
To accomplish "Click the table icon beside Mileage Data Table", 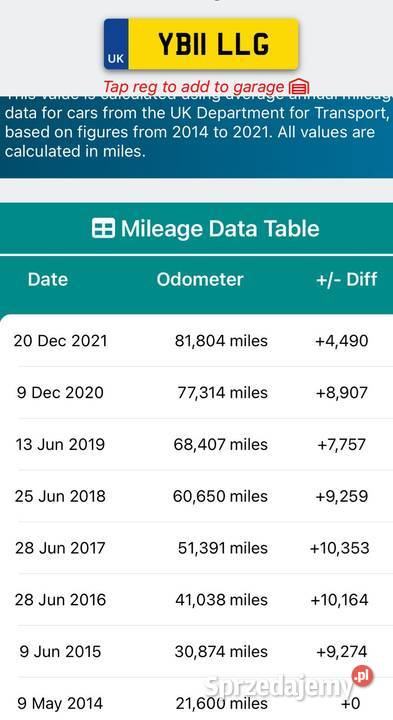I will 103,228.
